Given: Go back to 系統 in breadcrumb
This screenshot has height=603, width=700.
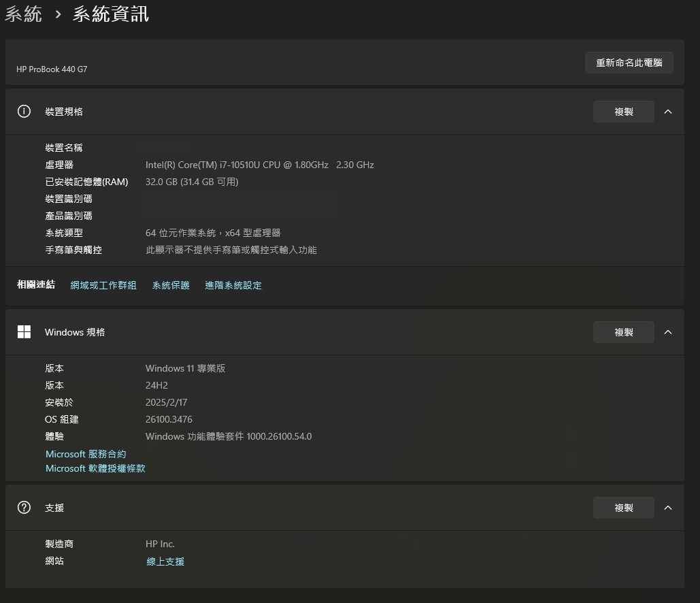Looking at the screenshot, I should click(x=23, y=14).
